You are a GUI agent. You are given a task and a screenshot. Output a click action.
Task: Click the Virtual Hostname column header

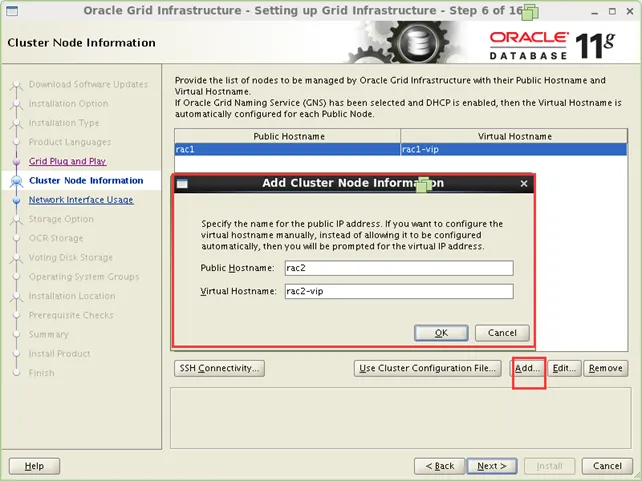(x=514, y=136)
